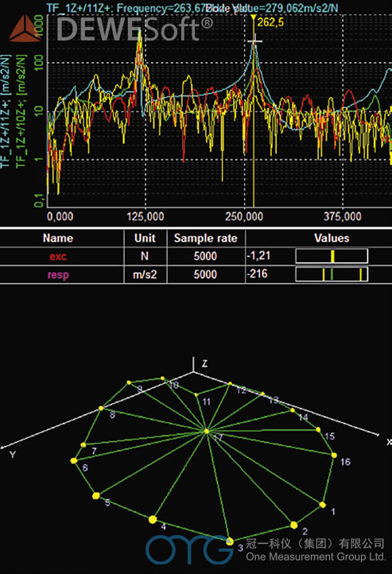
Task: Click the TF_1Z+/10Z+ axis label
Action: (x=21, y=111)
